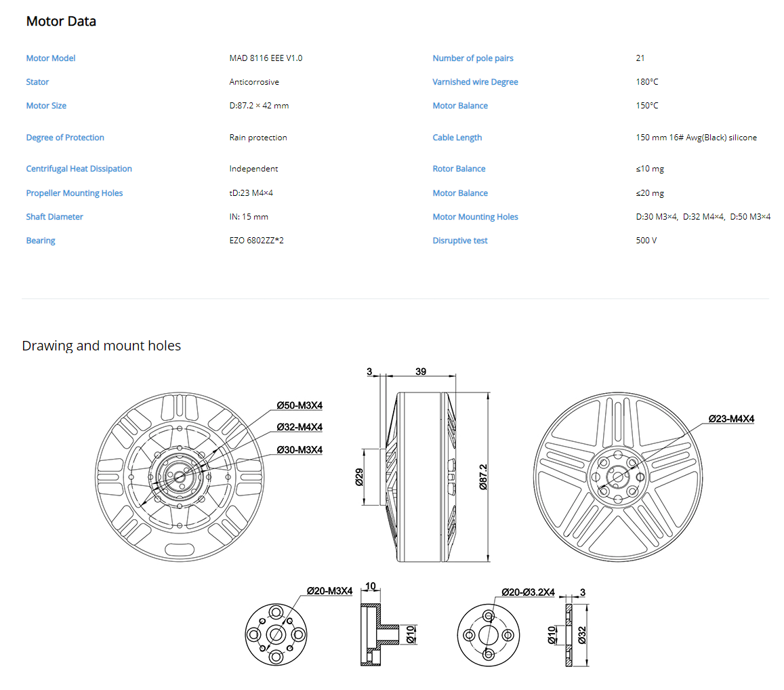Viewport: 784px width, 690px height.
Task: Select the "Stator" label
Action: tap(37, 82)
